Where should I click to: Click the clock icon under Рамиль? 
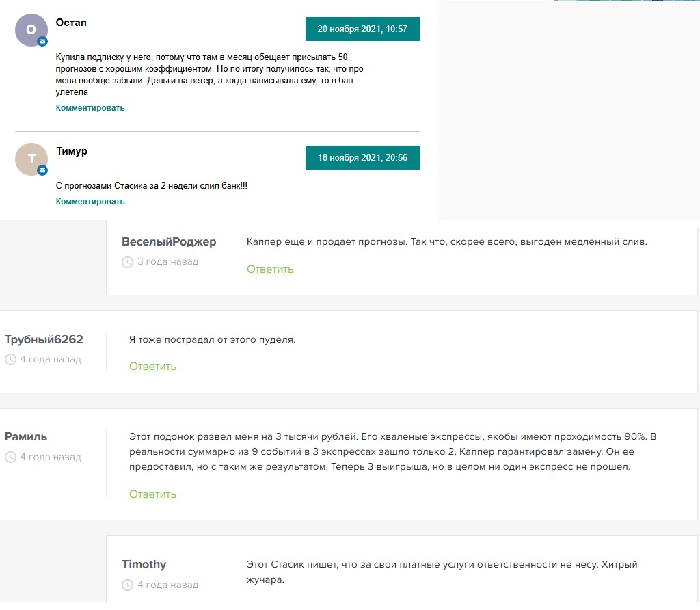(10, 457)
